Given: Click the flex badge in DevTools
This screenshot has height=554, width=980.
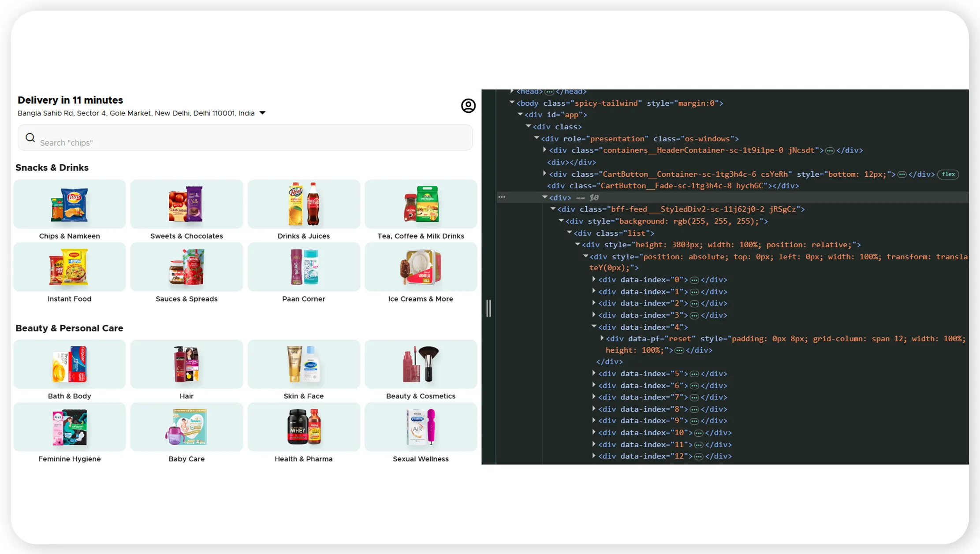Looking at the screenshot, I should click(948, 174).
